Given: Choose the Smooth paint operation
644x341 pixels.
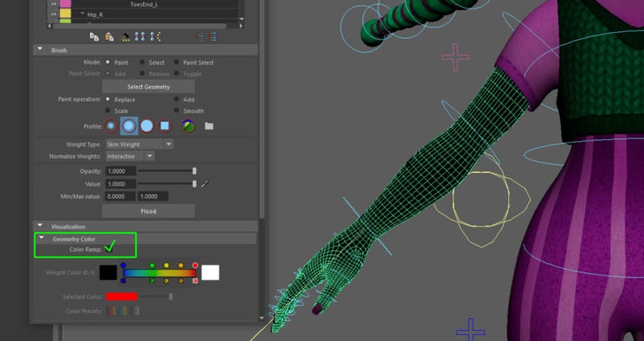Looking at the screenshot, I should (177, 111).
